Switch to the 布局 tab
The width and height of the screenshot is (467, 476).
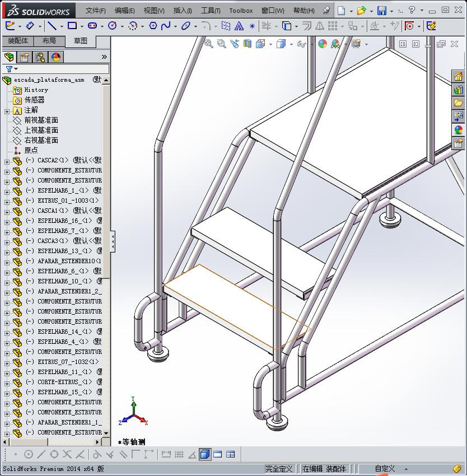(x=49, y=41)
